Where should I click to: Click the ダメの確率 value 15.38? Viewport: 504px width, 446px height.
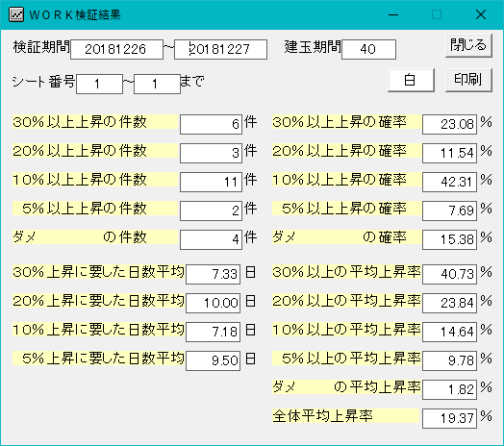pos(449,239)
